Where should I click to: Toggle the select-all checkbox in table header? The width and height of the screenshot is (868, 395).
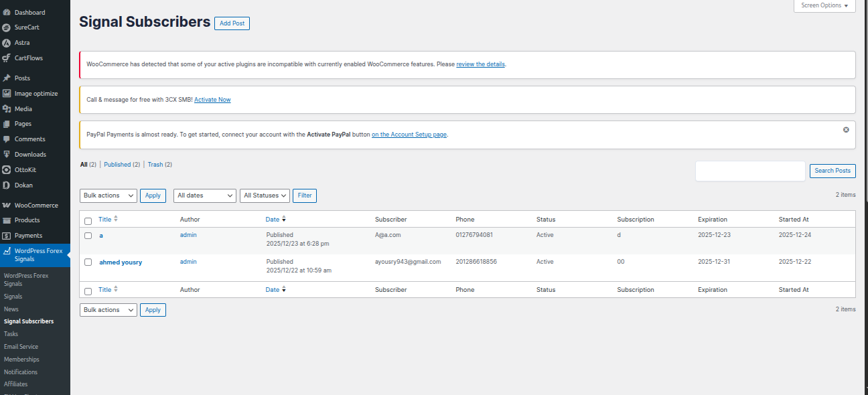[88, 221]
